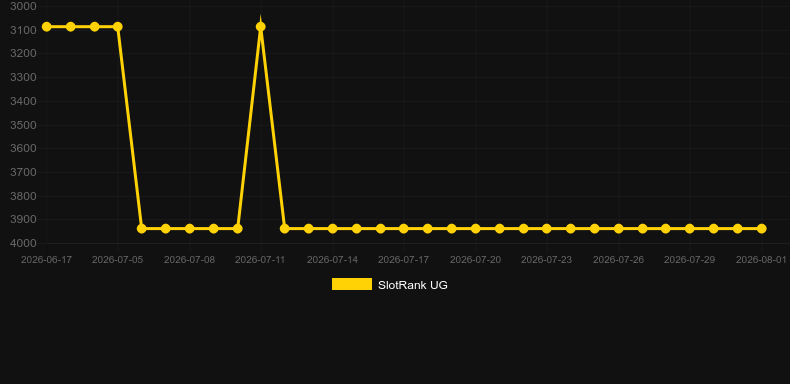Screen dimensions: 790x384
Task: Click the 3100 y-axis label
Action: tap(23, 30)
